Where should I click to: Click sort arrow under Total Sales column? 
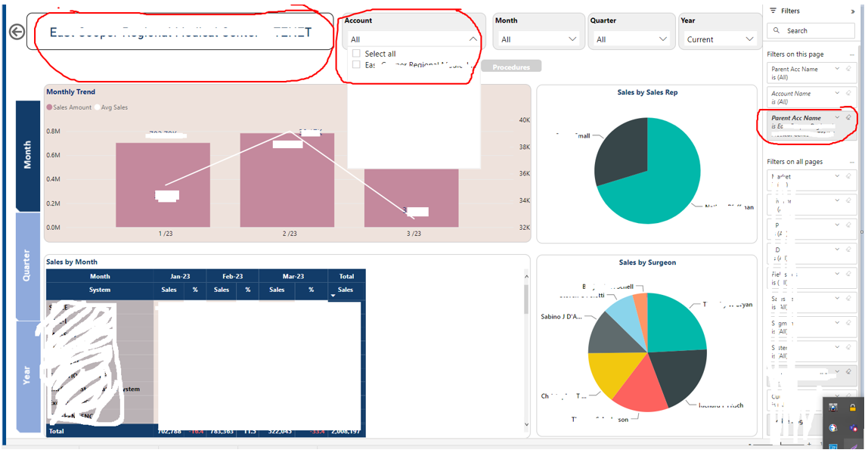(x=333, y=296)
